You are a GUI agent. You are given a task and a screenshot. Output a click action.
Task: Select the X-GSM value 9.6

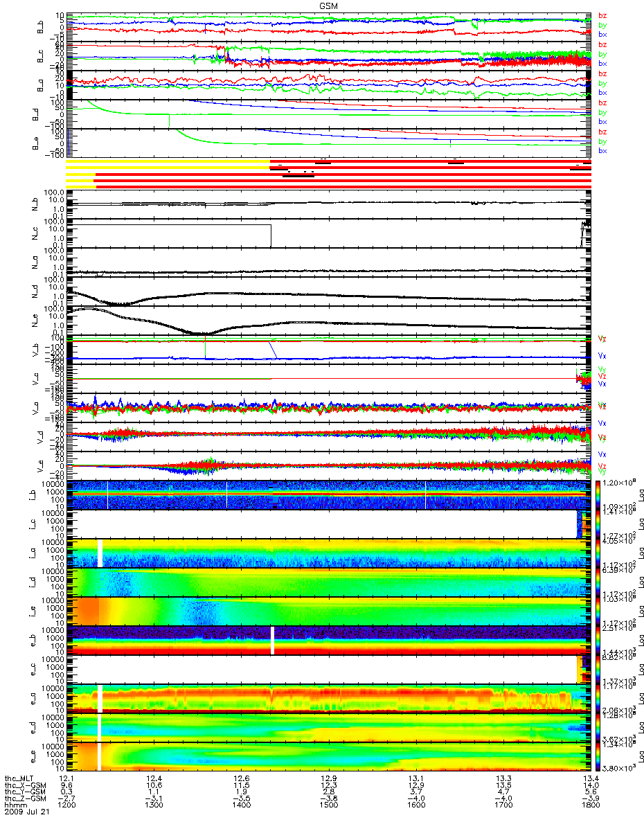66,786
